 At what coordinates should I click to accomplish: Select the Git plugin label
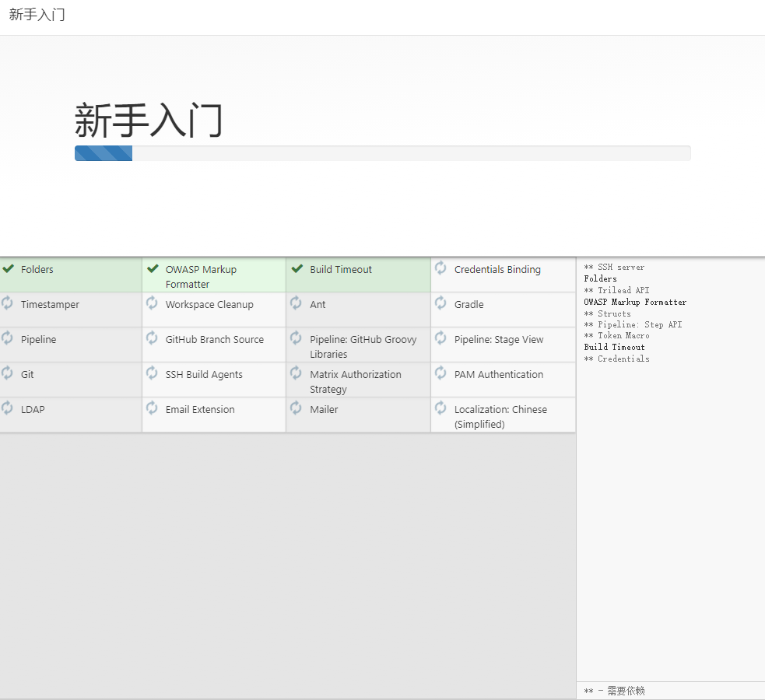coord(27,375)
